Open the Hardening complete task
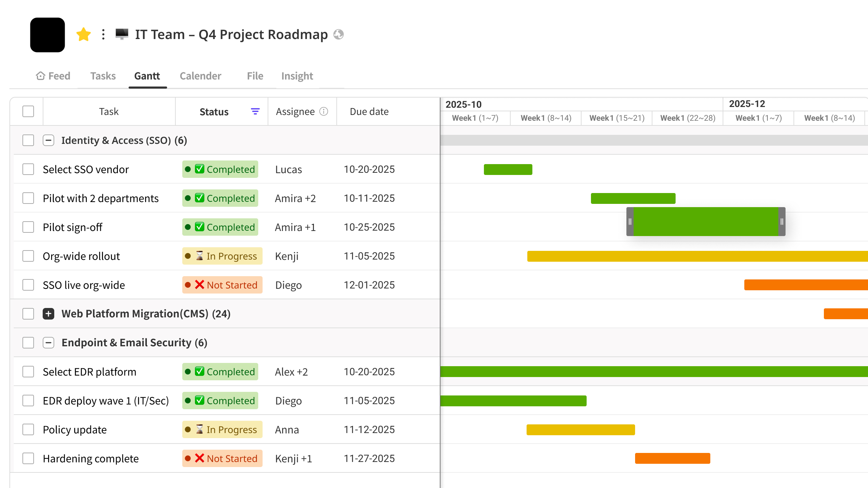The width and height of the screenshot is (868, 488). [91, 458]
